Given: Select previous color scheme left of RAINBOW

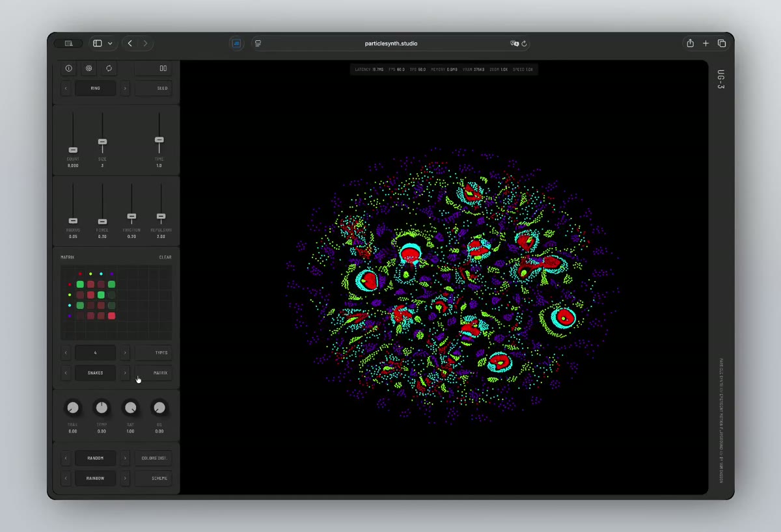Looking at the screenshot, I should pos(66,478).
